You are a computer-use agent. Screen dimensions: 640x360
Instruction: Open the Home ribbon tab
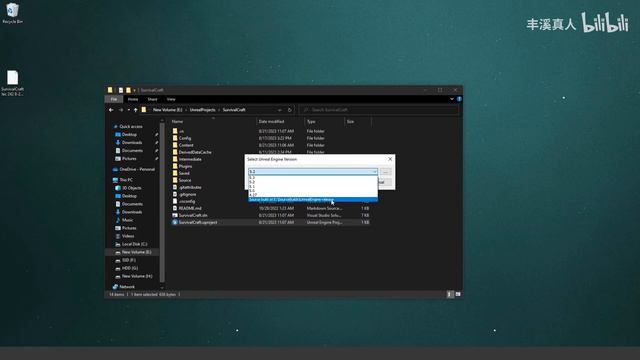133,99
